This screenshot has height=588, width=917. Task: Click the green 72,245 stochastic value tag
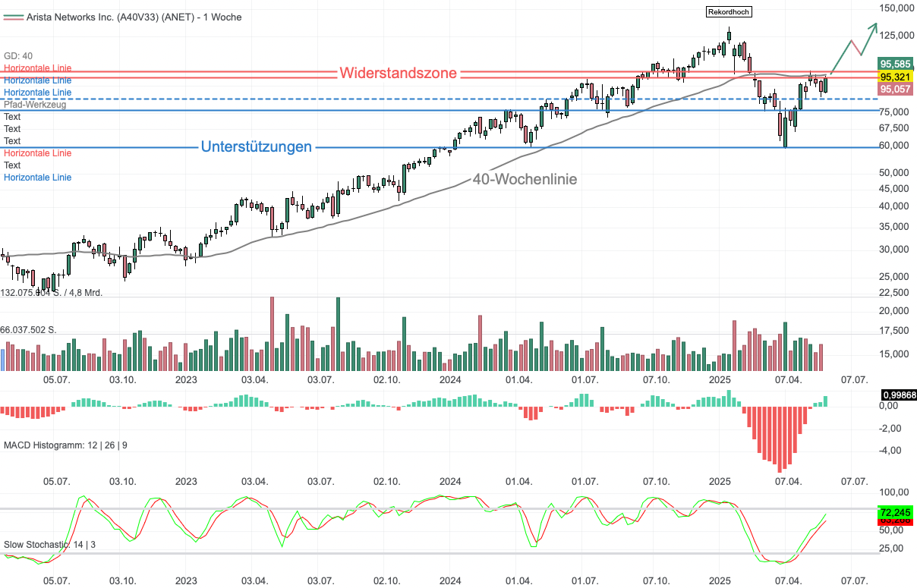coord(895,514)
